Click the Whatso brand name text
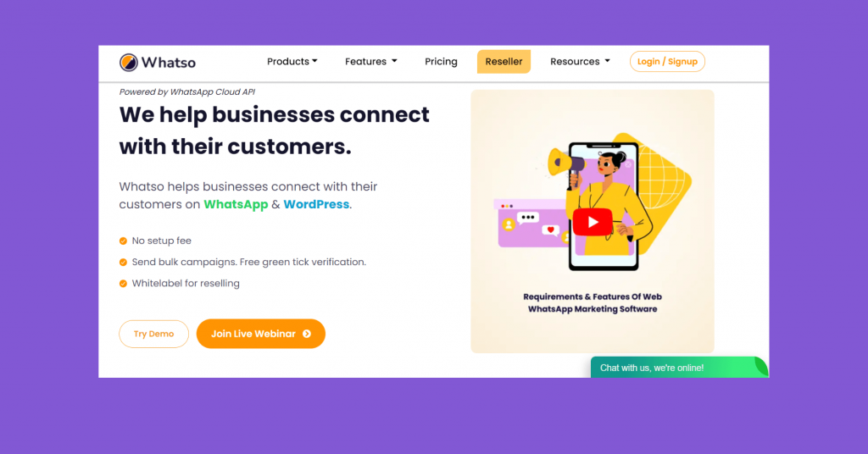Screen dimensions: 868x454 click(x=169, y=63)
